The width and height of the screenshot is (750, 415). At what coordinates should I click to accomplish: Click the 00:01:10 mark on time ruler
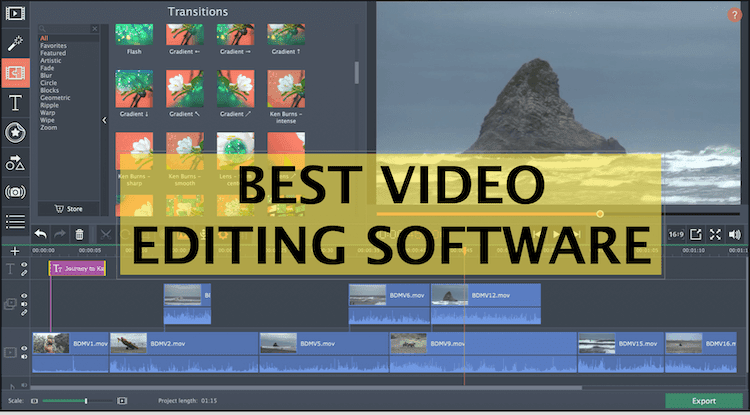point(694,251)
